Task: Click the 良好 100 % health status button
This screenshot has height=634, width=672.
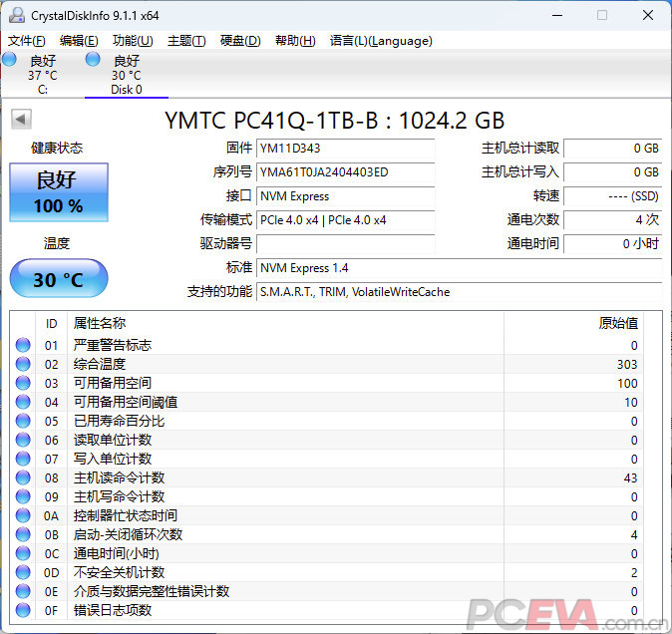Action: tap(59, 192)
